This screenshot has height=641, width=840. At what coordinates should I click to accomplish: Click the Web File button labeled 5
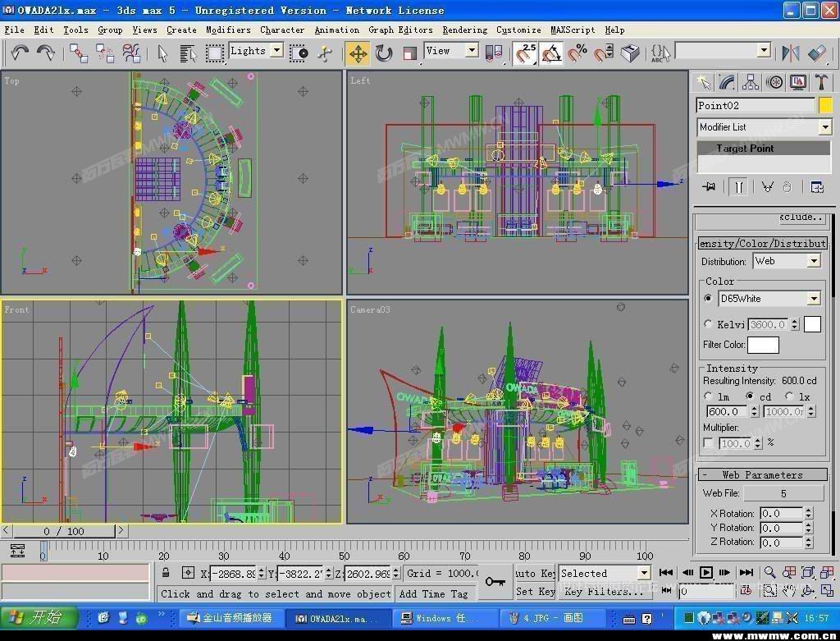(x=783, y=493)
